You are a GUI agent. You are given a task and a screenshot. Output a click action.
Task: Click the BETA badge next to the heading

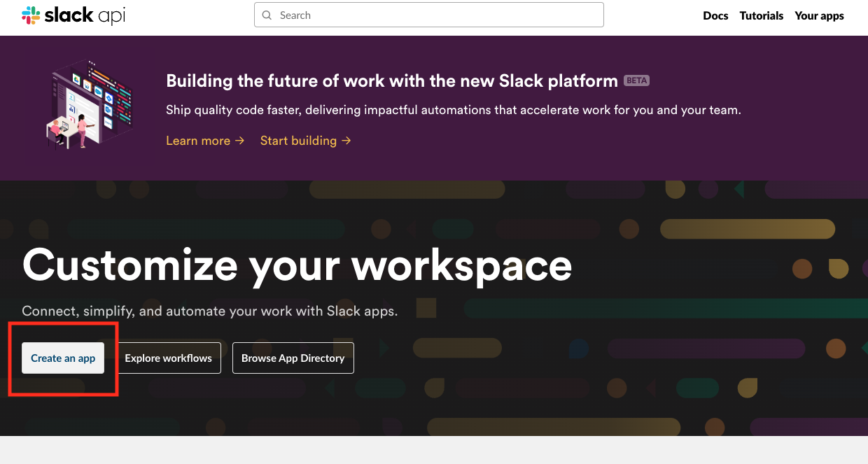[x=637, y=80]
